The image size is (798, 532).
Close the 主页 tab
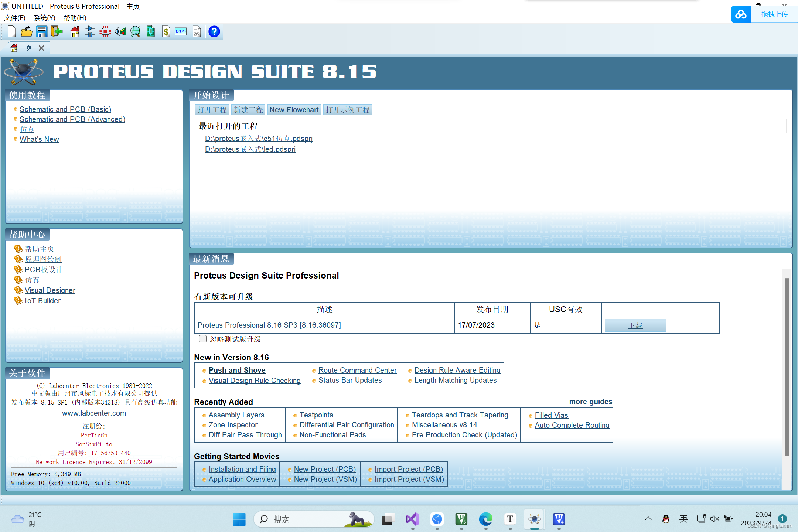pyautogui.click(x=41, y=48)
